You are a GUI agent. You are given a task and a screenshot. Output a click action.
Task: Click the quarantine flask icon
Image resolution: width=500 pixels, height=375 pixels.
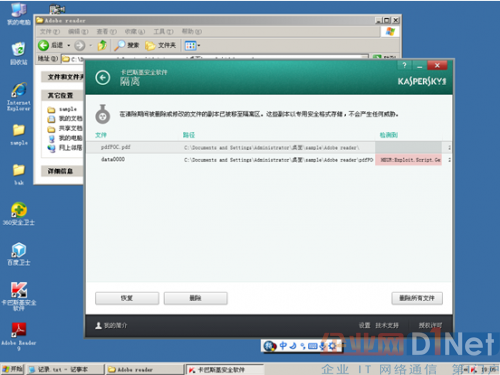(x=103, y=114)
